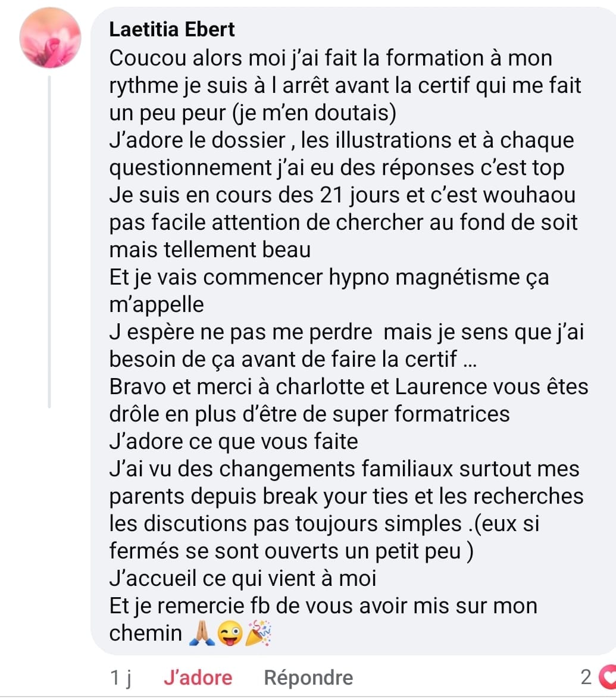View the reaction count number 2
The width and height of the screenshot is (616, 699).
tap(587, 677)
